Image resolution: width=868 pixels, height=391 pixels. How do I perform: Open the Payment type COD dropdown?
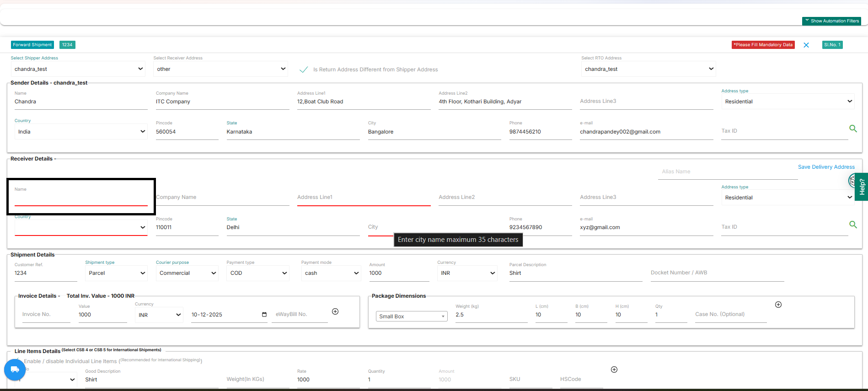[258, 273]
